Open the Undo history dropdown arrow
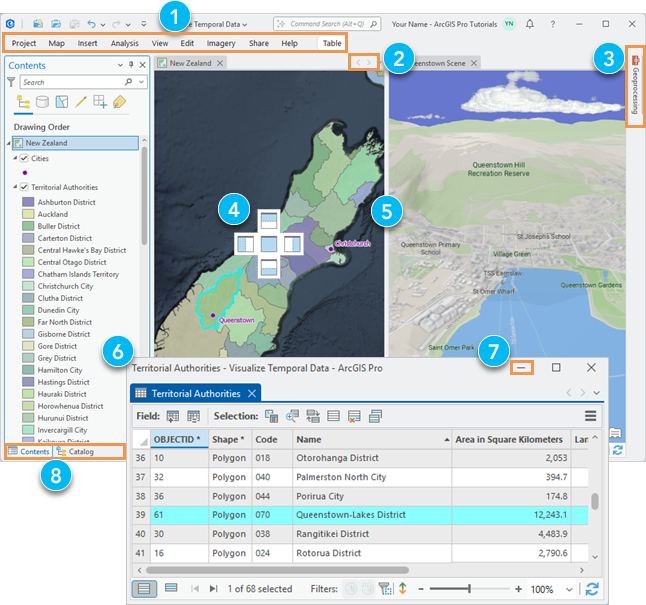This screenshot has height=605, width=646. tap(103, 25)
